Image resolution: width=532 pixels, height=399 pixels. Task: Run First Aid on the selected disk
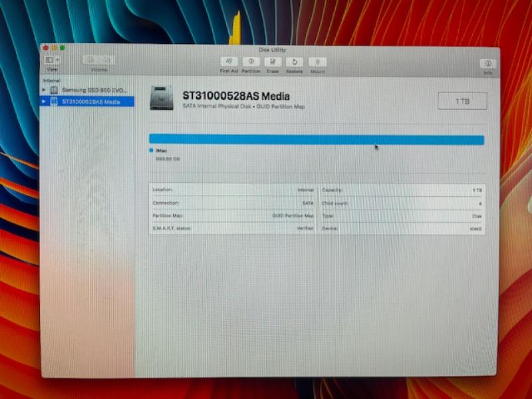[x=229, y=62]
